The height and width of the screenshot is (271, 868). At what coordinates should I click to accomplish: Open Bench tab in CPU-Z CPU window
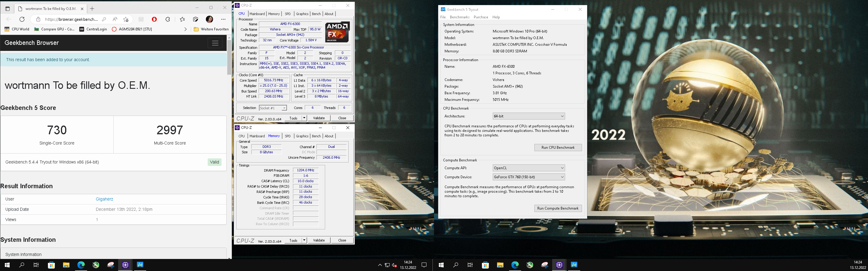(x=316, y=14)
